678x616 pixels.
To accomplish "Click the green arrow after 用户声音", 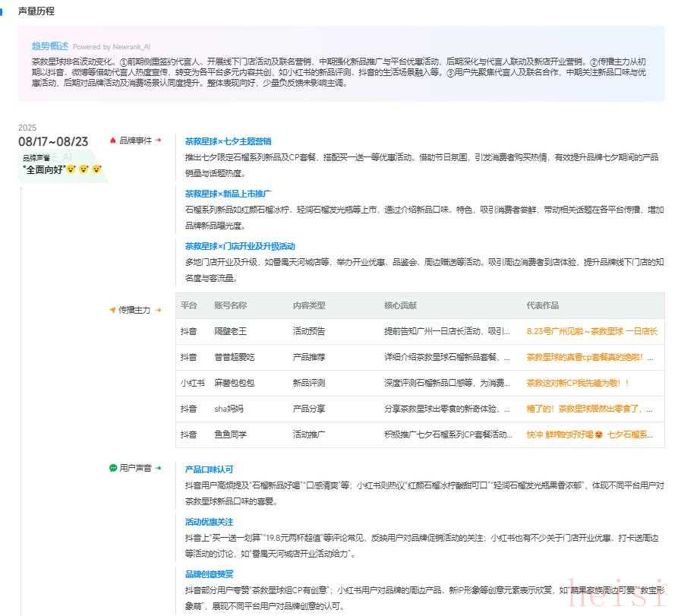I will click(159, 469).
